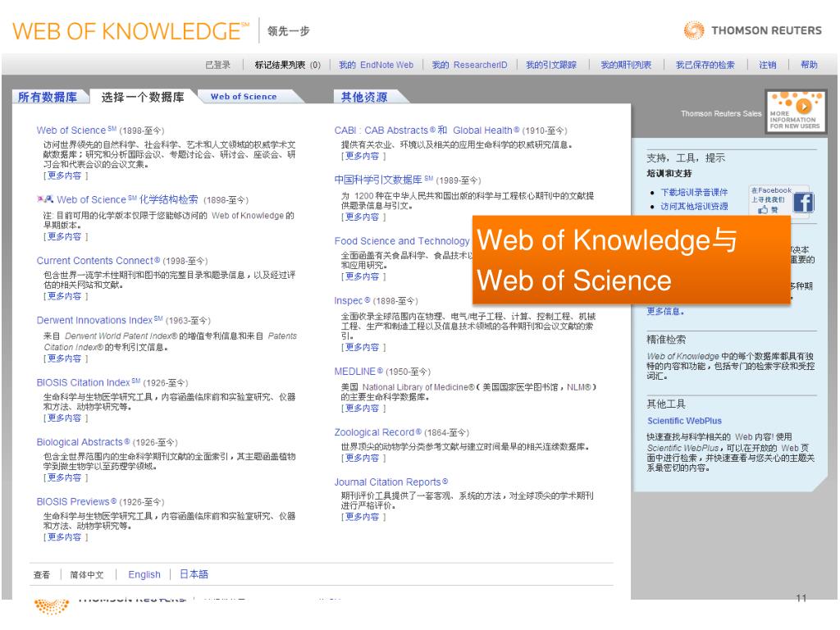The image size is (840, 630).
Task: Click 支持, 工具, 提示 heading
Action: tap(685, 158)
